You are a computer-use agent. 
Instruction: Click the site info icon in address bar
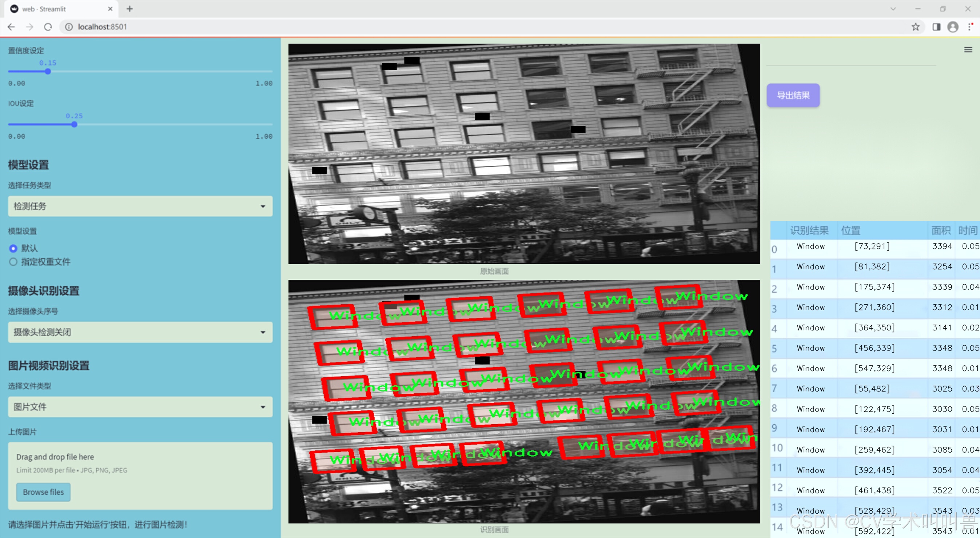[x=69, y=27]
